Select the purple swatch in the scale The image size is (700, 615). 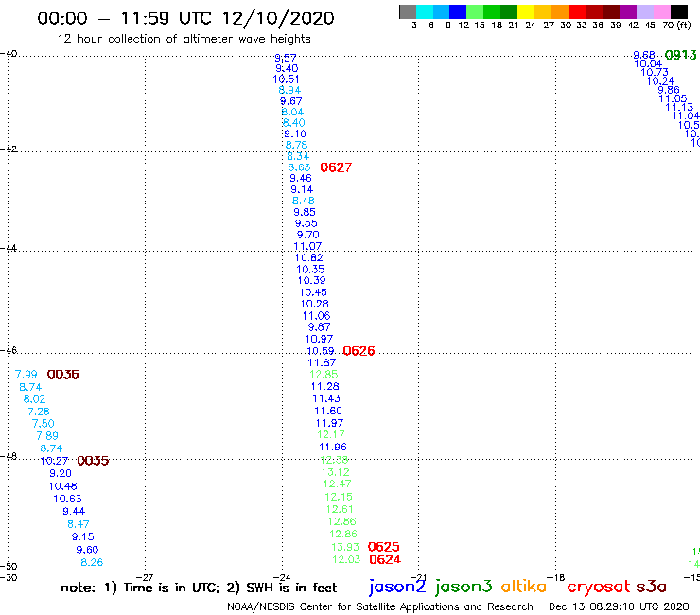(x=628, y=11)
